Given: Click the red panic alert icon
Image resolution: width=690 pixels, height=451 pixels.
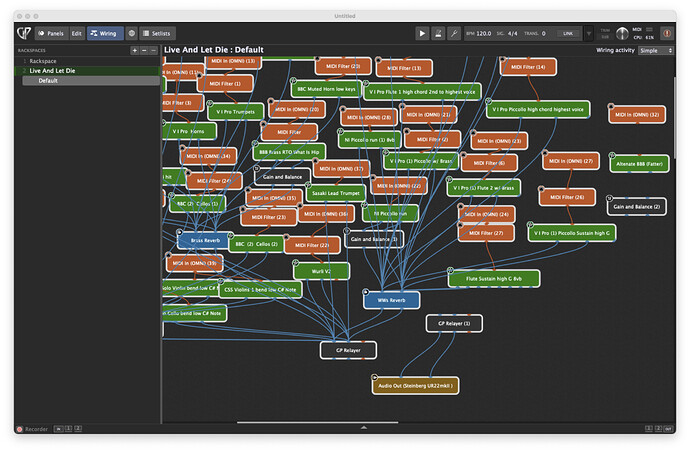Looking at the screenshot, I should 667,33.
